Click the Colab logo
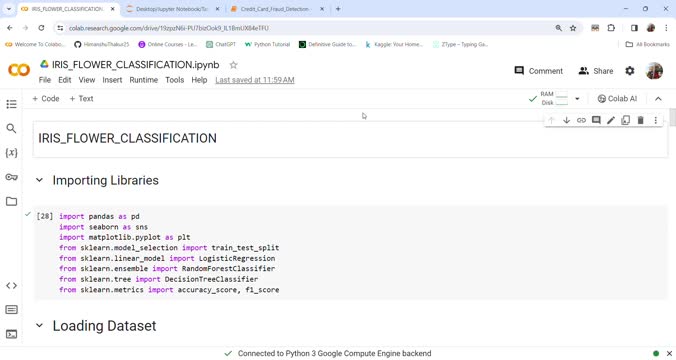 19,70
